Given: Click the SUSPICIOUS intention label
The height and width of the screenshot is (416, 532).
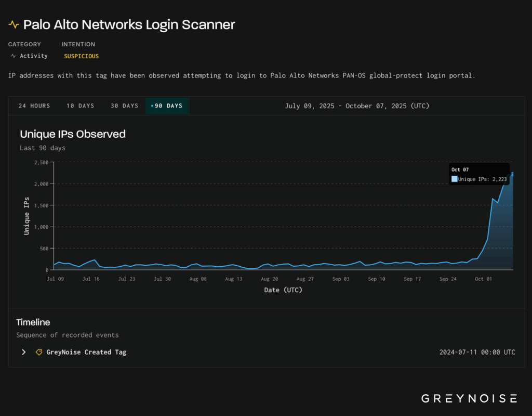Looking at the screenshot, I should (x=82, y=56).
